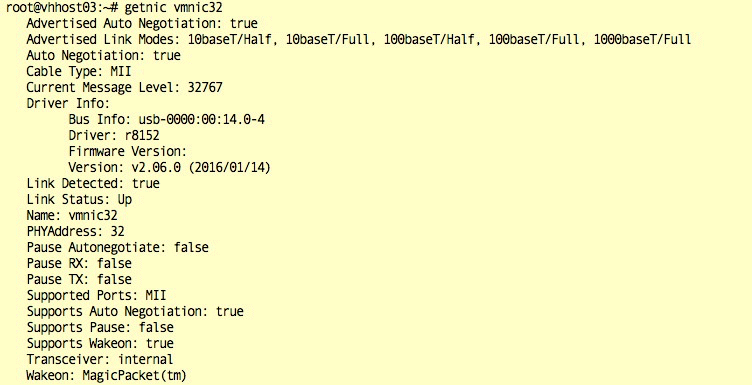This screenshot has width=752, height=385.
Task: Click the Link Detected: true line
Action: (x=93, y=183)
